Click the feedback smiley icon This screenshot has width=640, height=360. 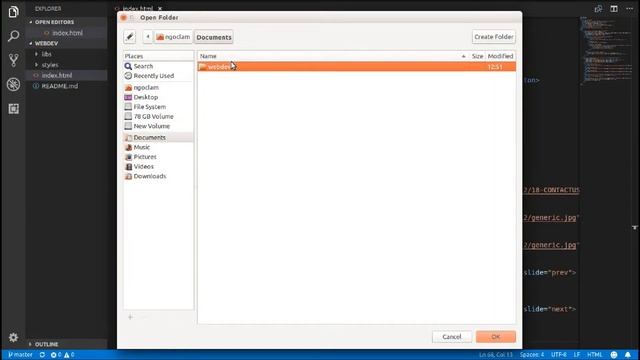click(614, 355)
